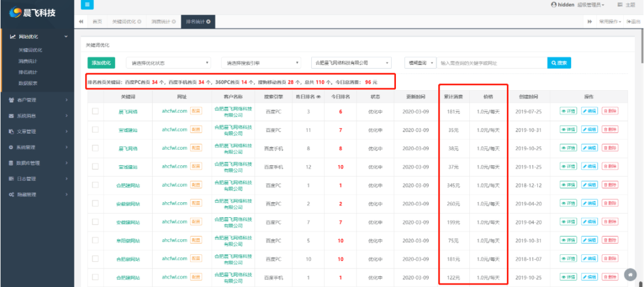
Task: Open 消费统计 in the sidebar submenu
Action: 29,61
